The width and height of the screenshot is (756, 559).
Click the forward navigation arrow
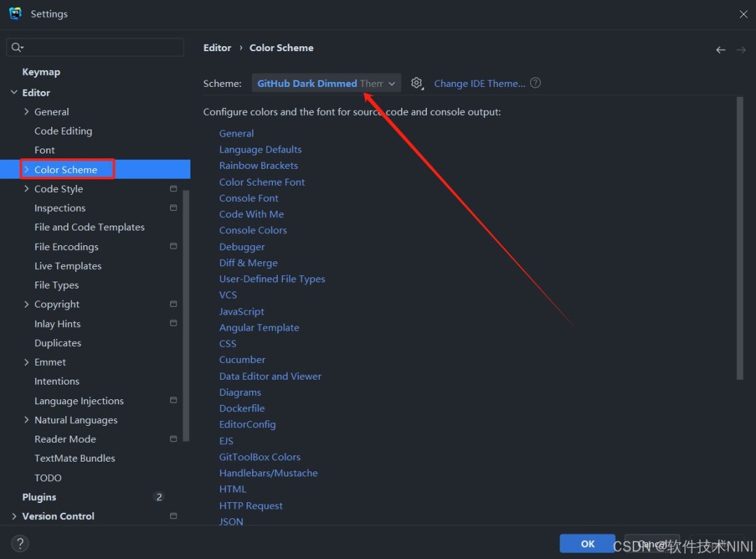pos(742,49)
